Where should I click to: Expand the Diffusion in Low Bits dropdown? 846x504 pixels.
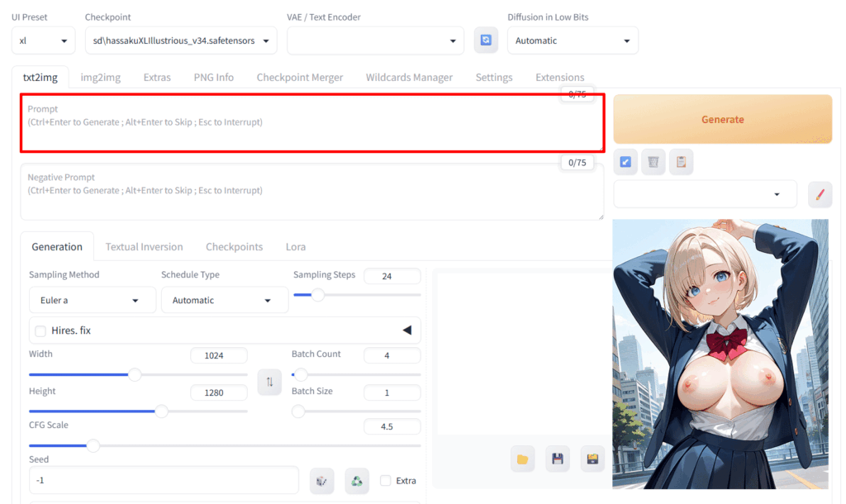tap(572, 40)
